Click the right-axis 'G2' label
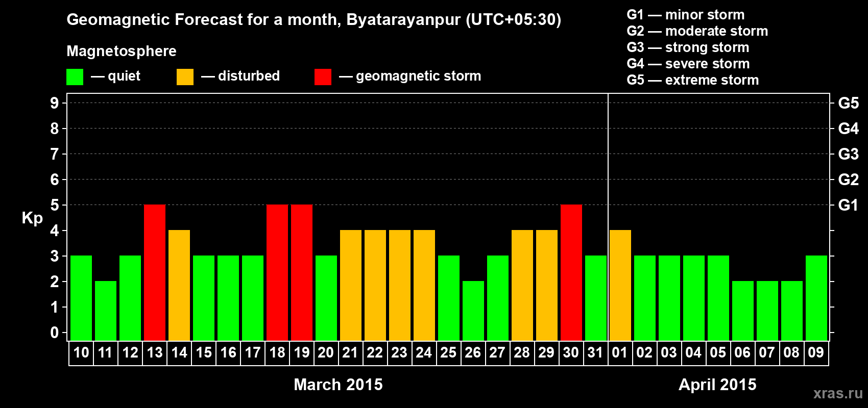The height and width of the screenshot is (408, 868). (x=849, y=180)
